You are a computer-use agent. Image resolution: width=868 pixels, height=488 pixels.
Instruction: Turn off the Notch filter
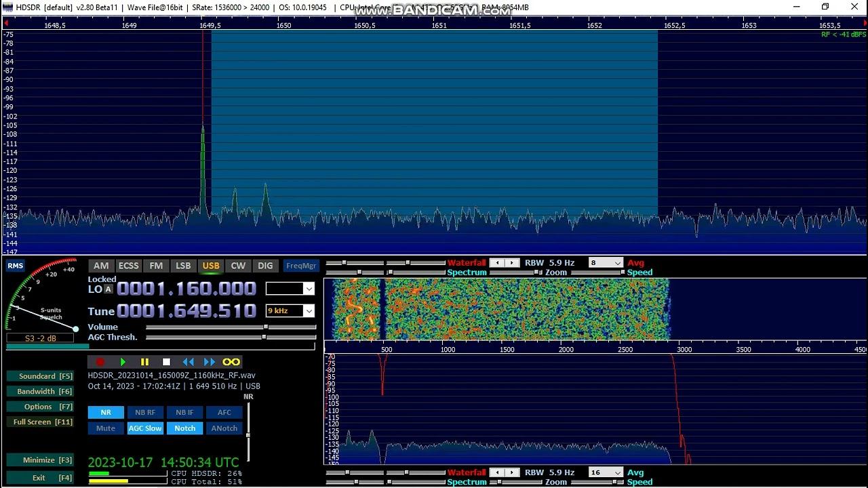(x=184, y=428)
